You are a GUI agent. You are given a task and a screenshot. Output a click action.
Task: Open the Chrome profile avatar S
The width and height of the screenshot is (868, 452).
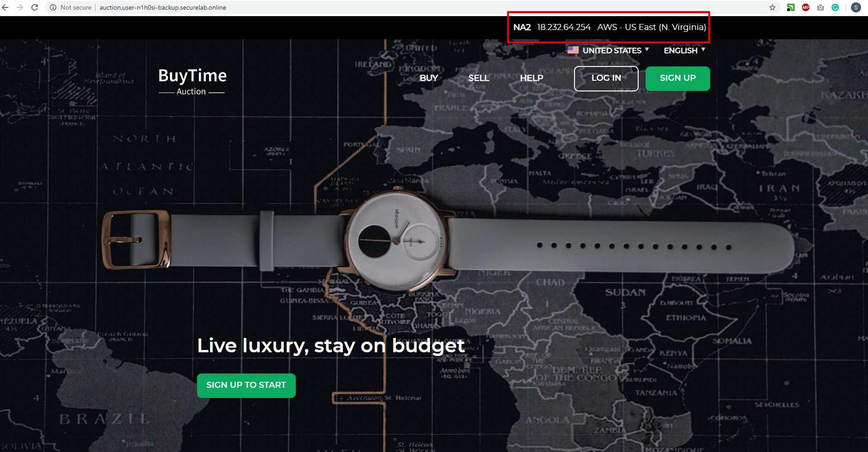[x=856, y=7]
